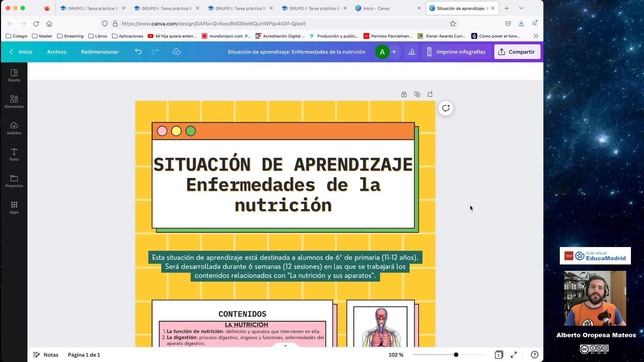Viewport: 644px width, 362px height.
Task: Open the Archivo menu
Action: tap(57, 52)
